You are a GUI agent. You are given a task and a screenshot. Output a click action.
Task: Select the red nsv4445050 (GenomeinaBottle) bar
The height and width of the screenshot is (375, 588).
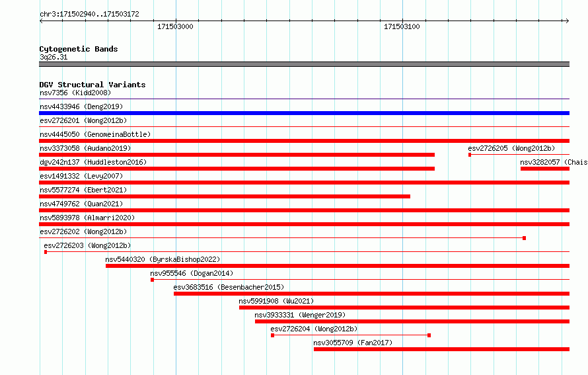tap(304, 141)
